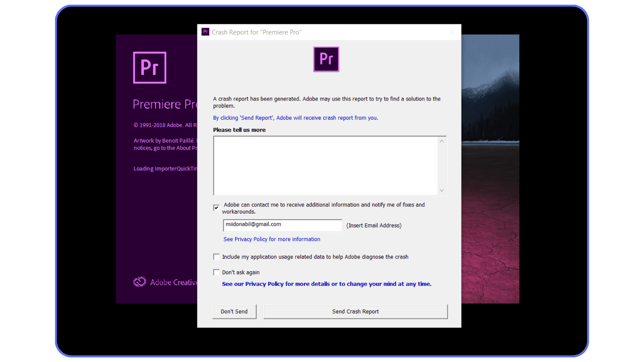Click the Crash Report dialog title bar

335,32
